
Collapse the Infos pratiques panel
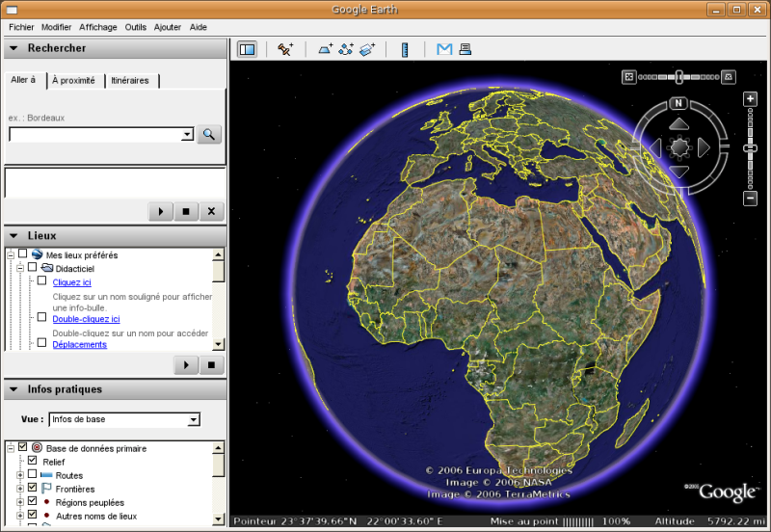[x=13, y=389]
